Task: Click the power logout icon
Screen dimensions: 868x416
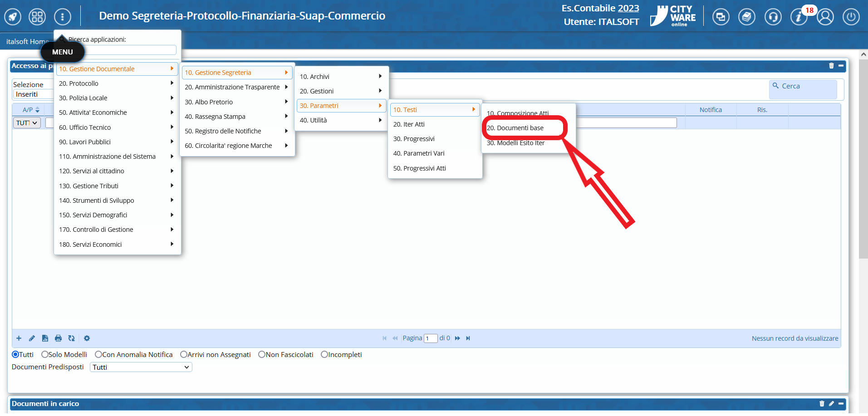Action: tap(851, 17)
